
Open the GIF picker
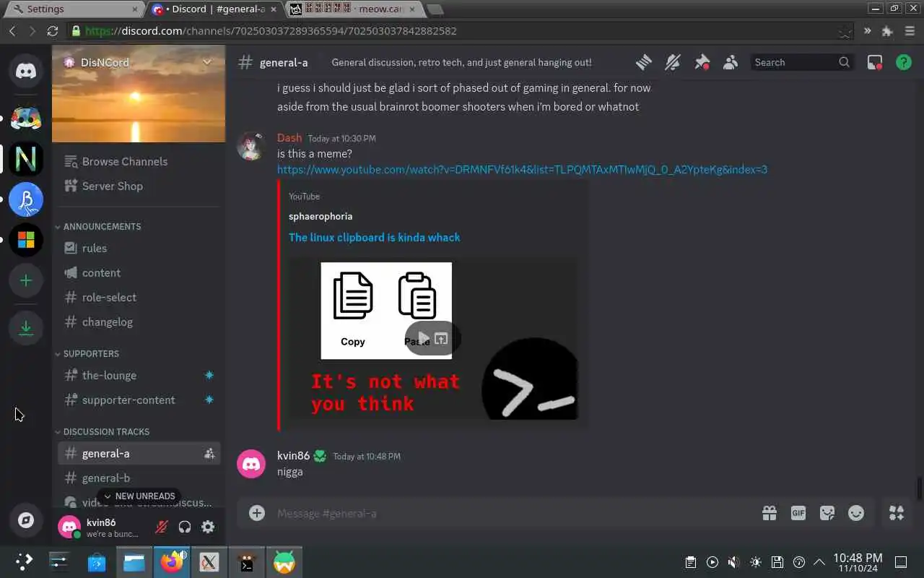click(798, 513)
